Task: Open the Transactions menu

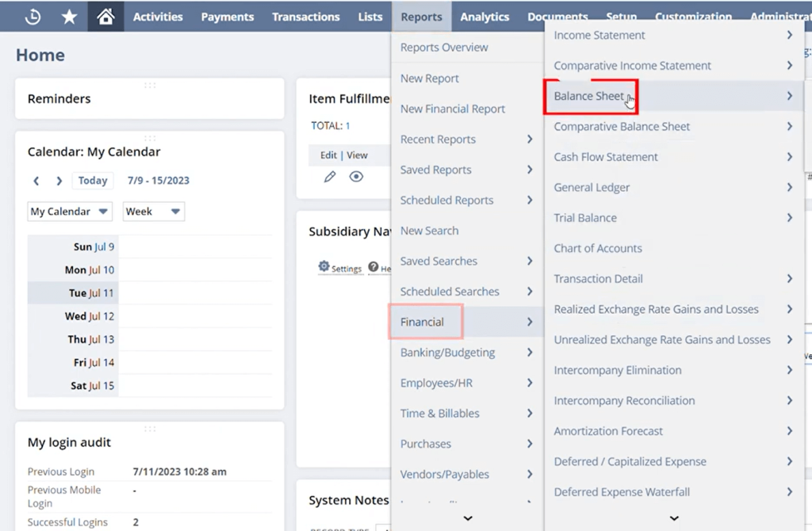Action: 306,17
